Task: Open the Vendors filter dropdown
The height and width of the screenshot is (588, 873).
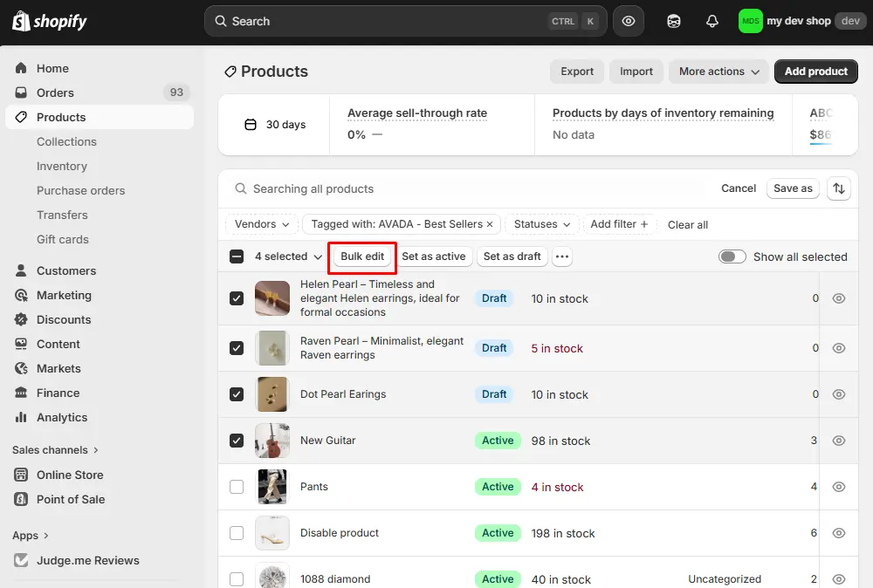Action: click(x=261, y=224)
